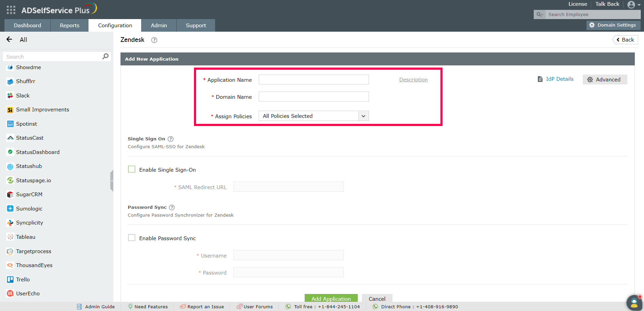Image resolution: width=644 pixels, height=311 pixels.
Task: Click the Statushub app icon
Action: pyautogui.click(x=10, y=166)
